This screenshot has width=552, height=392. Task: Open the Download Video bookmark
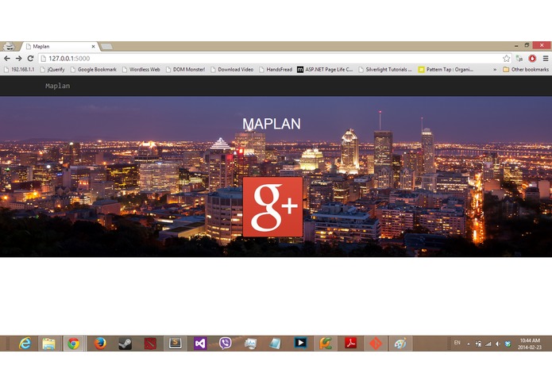point(232,70)
